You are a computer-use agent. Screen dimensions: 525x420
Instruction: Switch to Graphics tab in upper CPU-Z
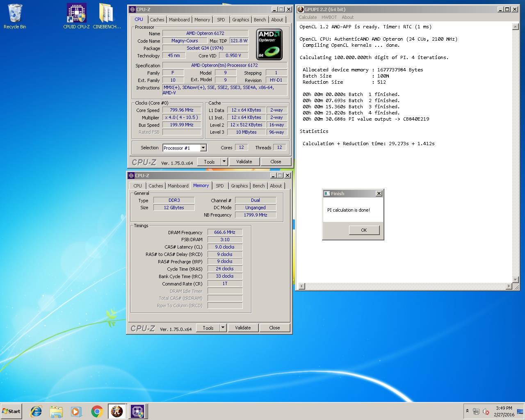240,20
